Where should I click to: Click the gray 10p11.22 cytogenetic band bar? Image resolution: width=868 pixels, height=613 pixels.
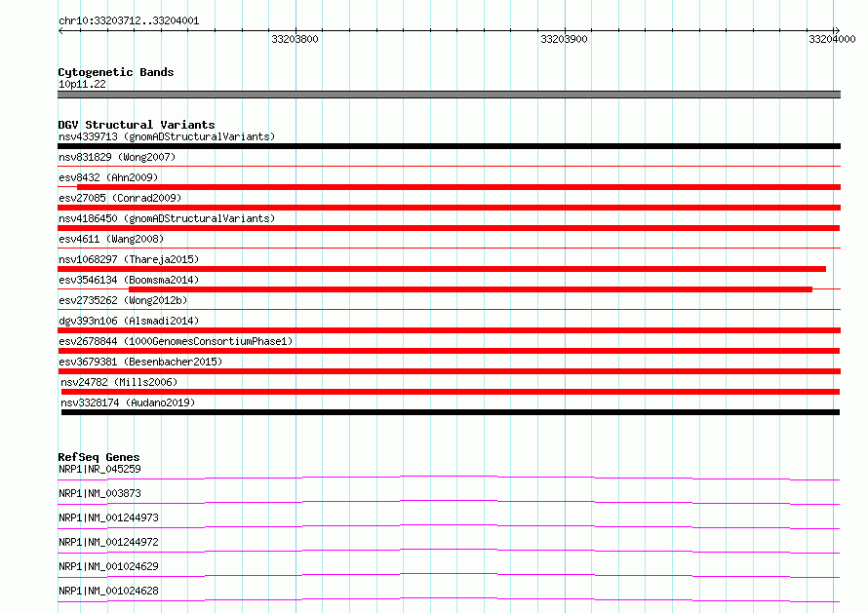449,95
